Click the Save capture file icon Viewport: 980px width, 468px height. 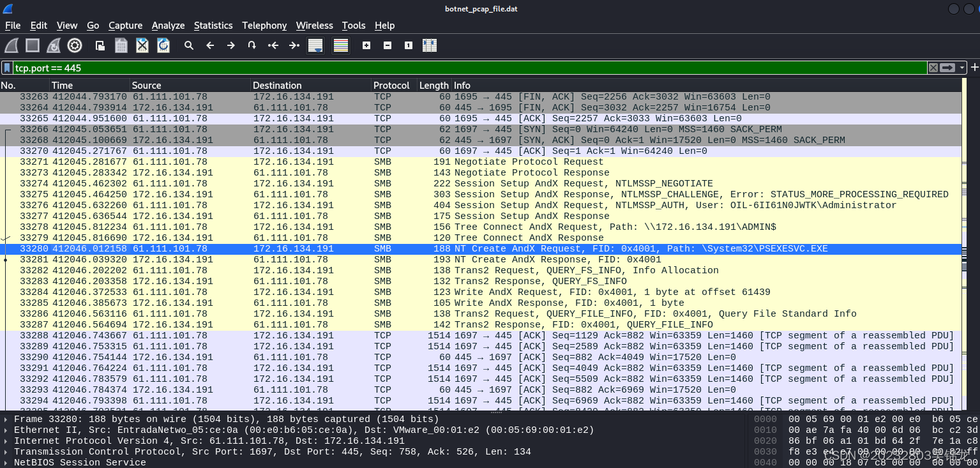tap(121, 45)
